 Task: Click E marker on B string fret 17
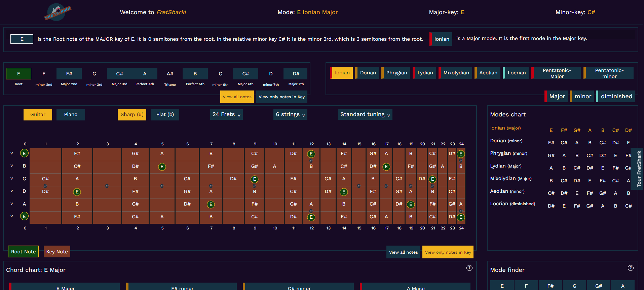click(386, 167)
